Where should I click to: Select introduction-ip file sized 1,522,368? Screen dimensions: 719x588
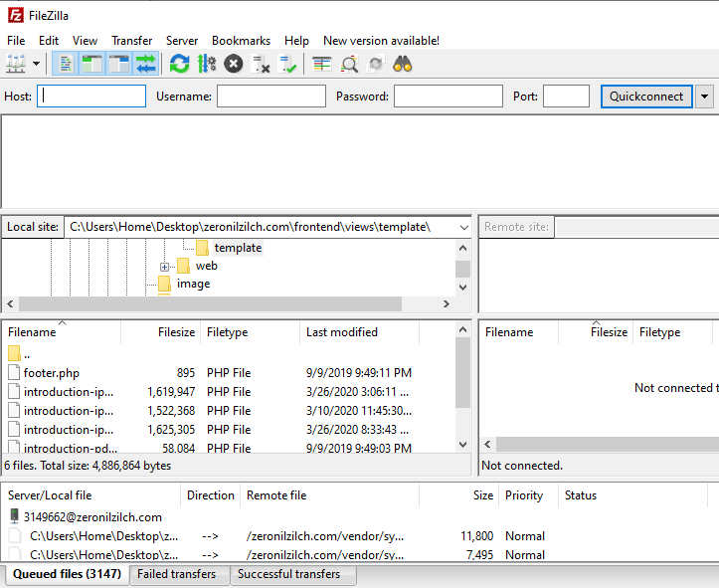tap(230, 411)
